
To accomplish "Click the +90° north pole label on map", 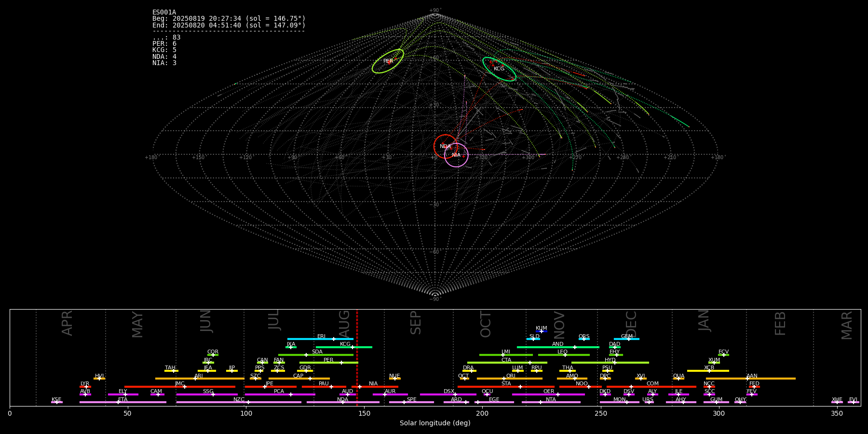I will click(x=435, y=10).
